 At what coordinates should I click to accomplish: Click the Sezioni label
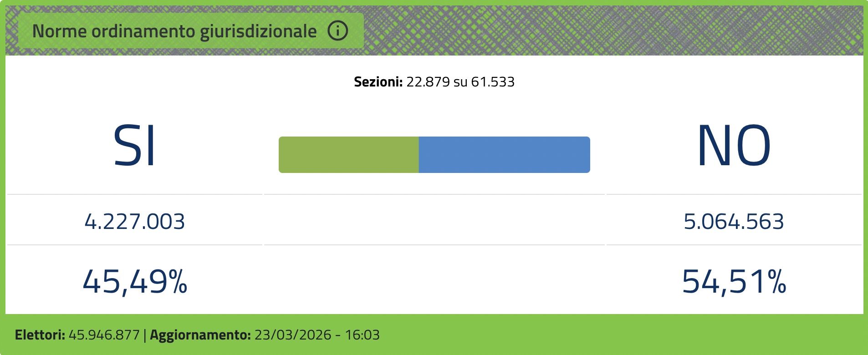[x=378, y=82]
